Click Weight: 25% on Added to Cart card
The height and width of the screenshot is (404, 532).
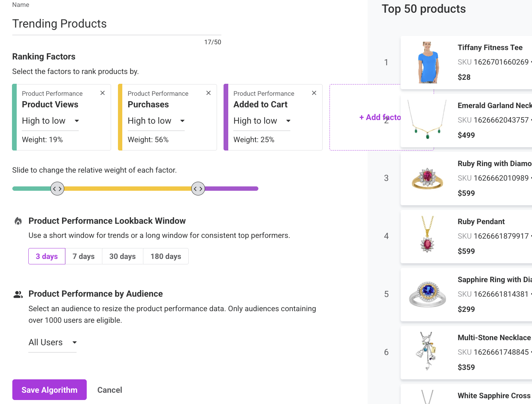point(254,140)
